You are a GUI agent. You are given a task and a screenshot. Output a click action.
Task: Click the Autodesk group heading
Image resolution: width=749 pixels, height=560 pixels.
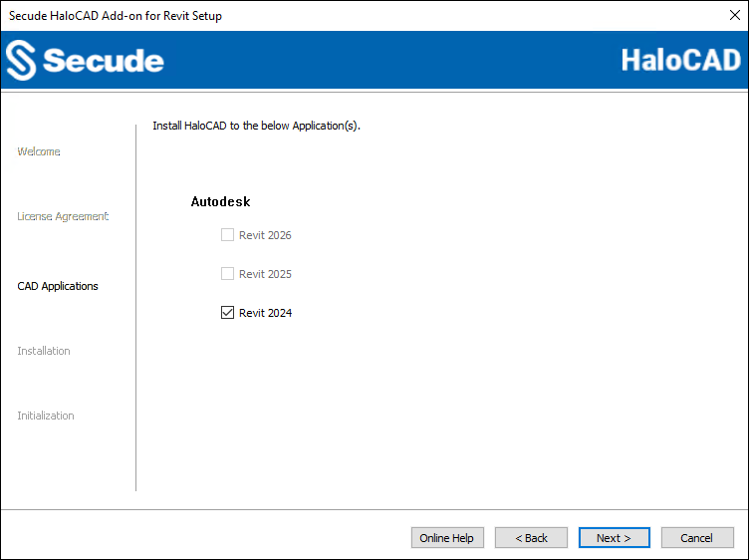click(x=220, y=201)
